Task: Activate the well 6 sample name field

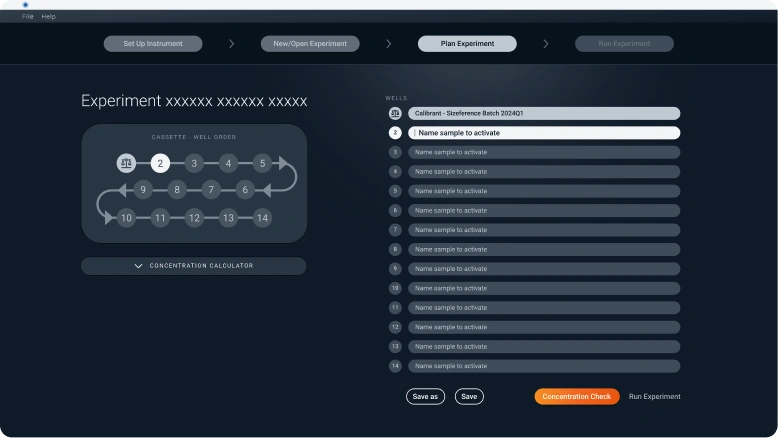Action: pos(544,210)
